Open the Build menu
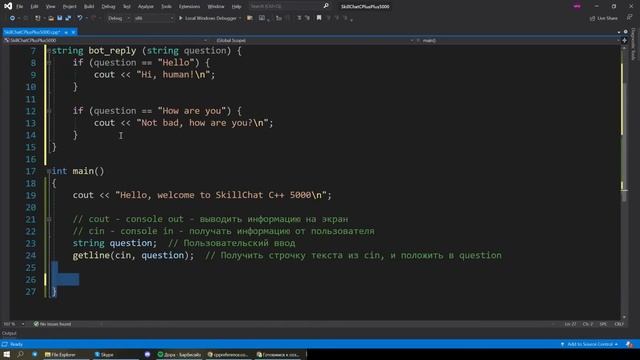 click(89, 7)
